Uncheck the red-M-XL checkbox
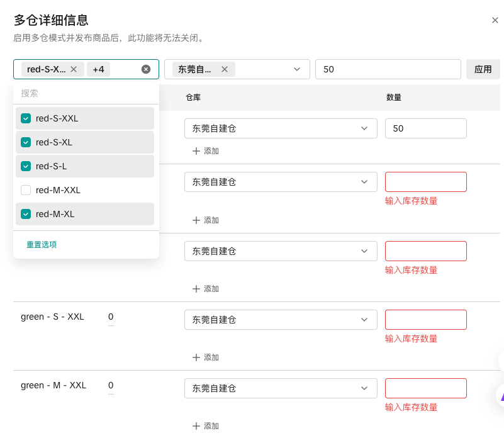 pyautogui.click(x=26, y=214)
